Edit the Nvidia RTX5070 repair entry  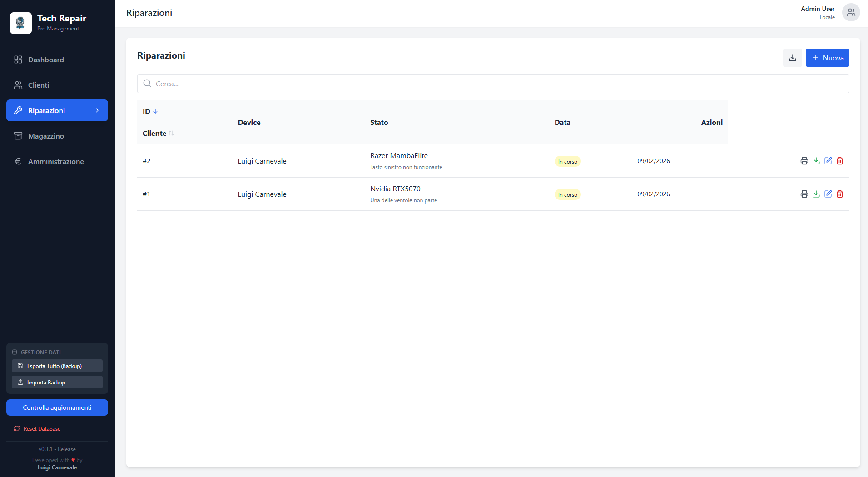click(828, 194)
